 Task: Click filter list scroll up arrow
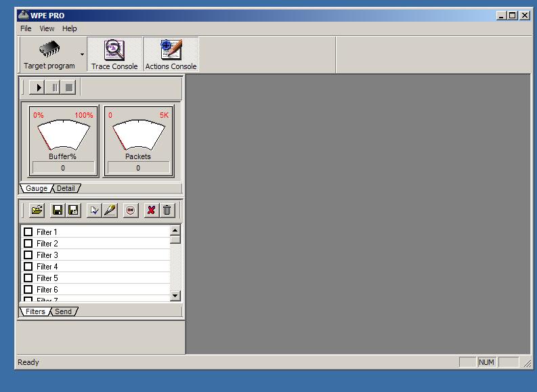point(175,230)
